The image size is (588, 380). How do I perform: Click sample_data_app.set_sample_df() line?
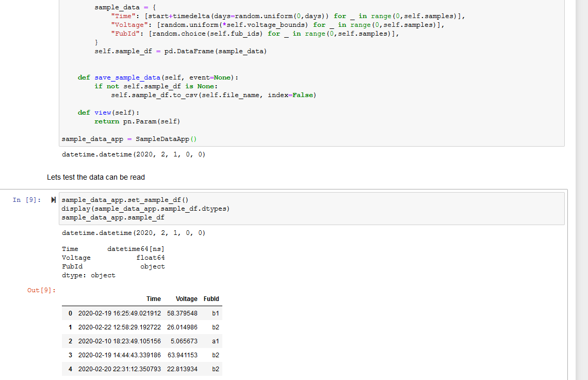(x=125, y=200)
